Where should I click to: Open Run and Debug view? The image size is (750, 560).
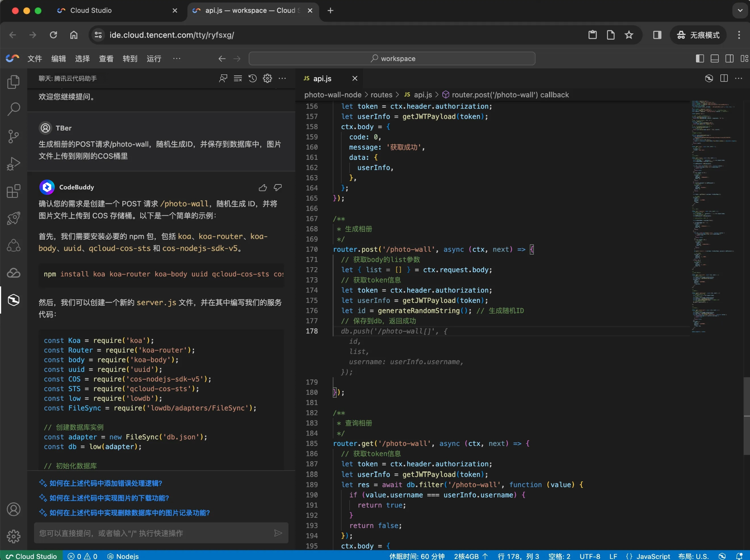[x=14, y=163]
